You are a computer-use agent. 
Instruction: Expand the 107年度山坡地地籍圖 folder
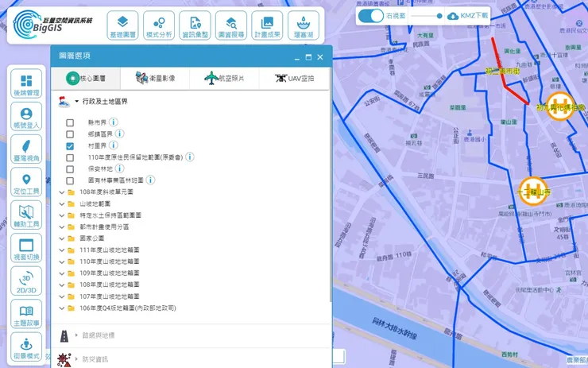pyautogui.click(x=62, y=296)
